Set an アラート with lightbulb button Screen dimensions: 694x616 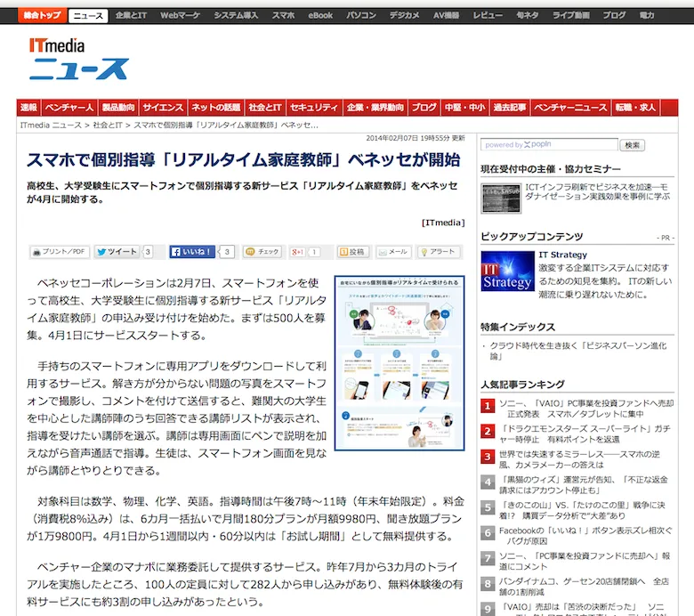(x=438, y=252)
